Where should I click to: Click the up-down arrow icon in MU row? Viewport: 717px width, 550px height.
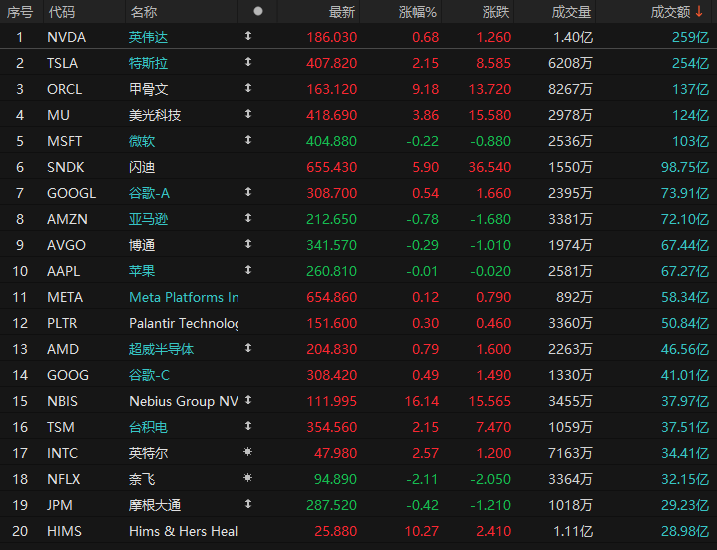tap(248, 114)
